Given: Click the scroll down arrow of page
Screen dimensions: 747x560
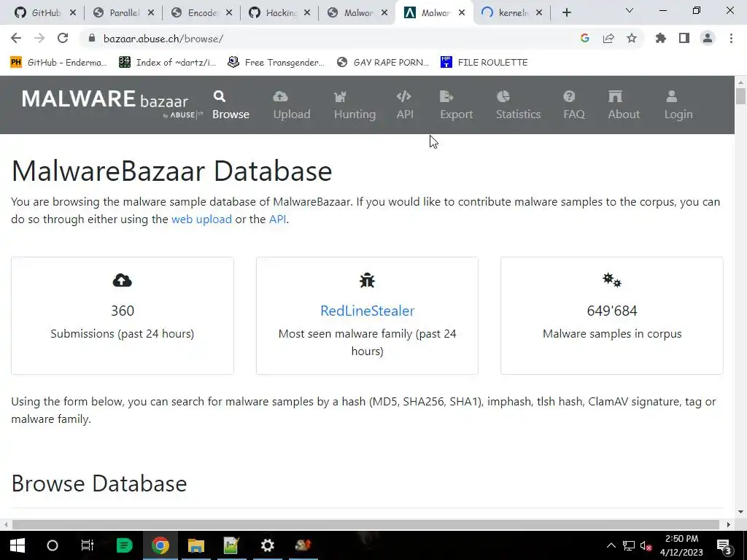Looking at the screenshot, I should point(740,512).
